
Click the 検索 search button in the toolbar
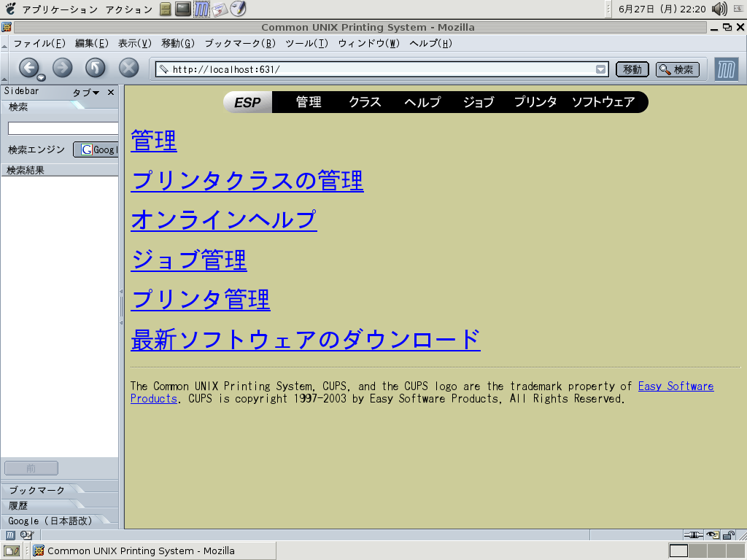pos(678,69)
